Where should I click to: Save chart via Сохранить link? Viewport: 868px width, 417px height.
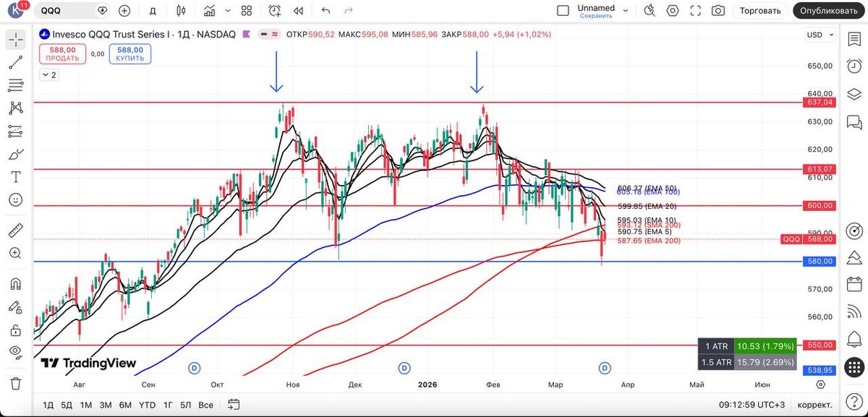(x=596, y=15)
